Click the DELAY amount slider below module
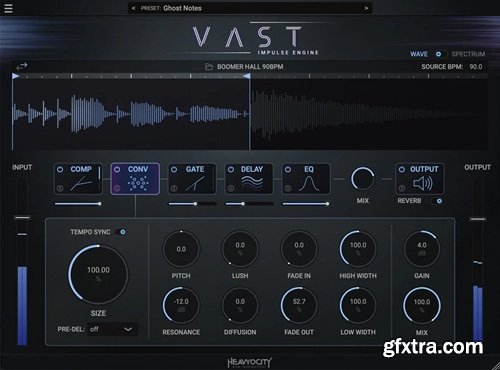500x370 pixels. (249, 204)
